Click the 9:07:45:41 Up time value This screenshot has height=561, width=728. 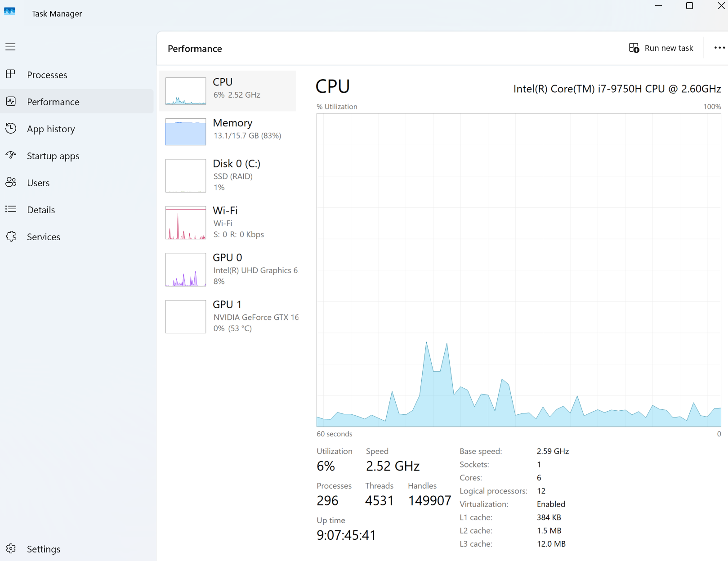[346, 535]
